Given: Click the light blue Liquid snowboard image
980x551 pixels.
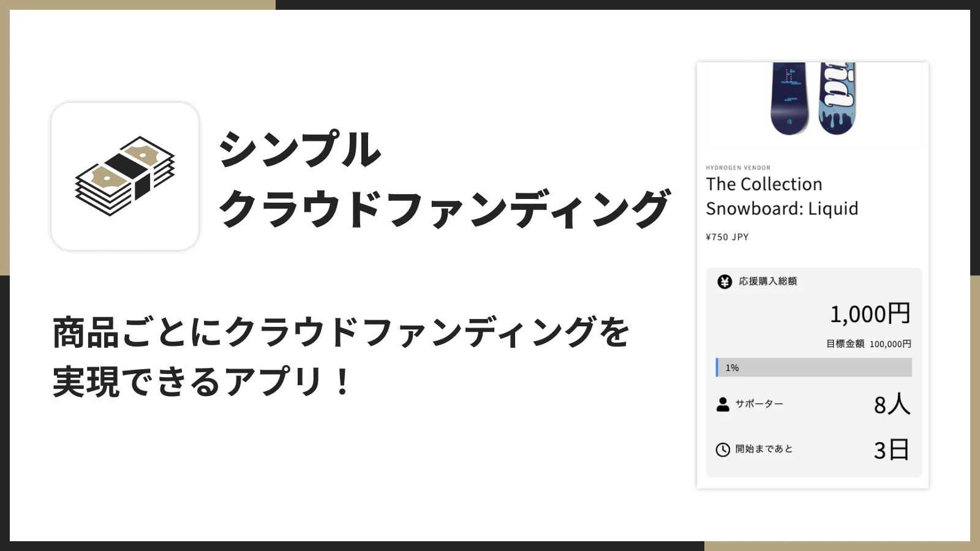Looking at the screenshot, I should (837, 98).
